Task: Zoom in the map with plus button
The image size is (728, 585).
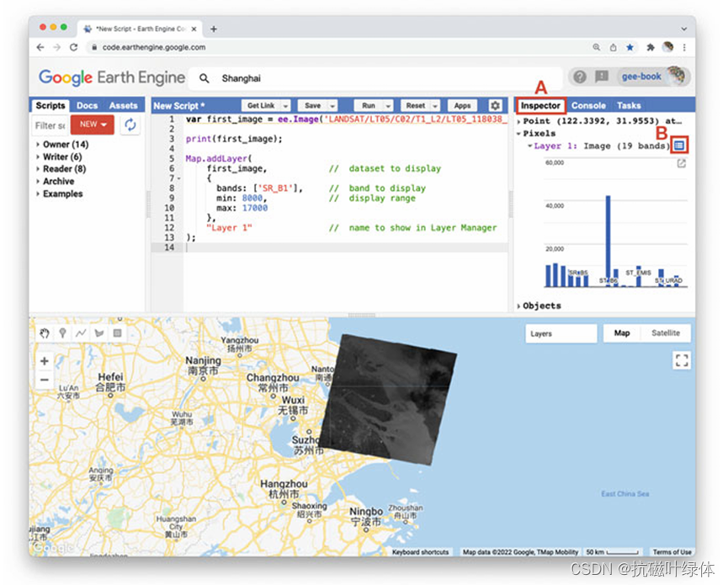Action: coord(45,361)
